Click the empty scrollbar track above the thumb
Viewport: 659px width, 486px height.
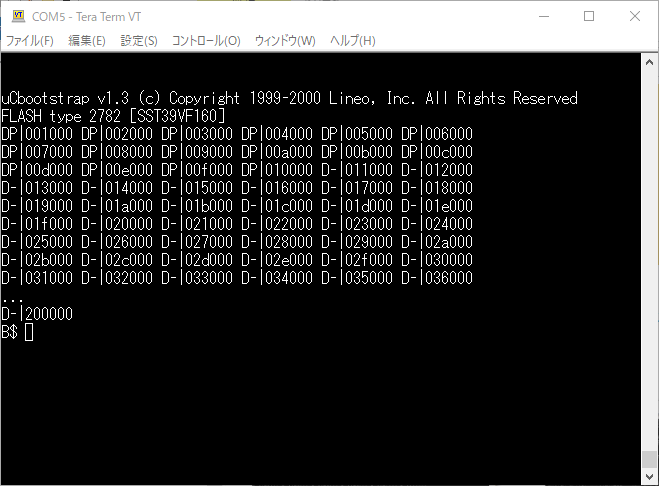[x=650, y=250]
